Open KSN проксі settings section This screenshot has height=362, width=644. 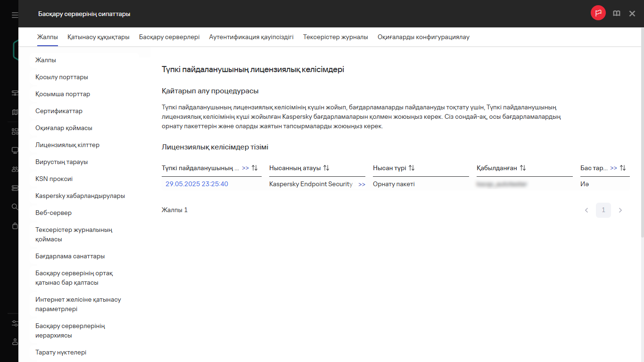tap(54, 179)
